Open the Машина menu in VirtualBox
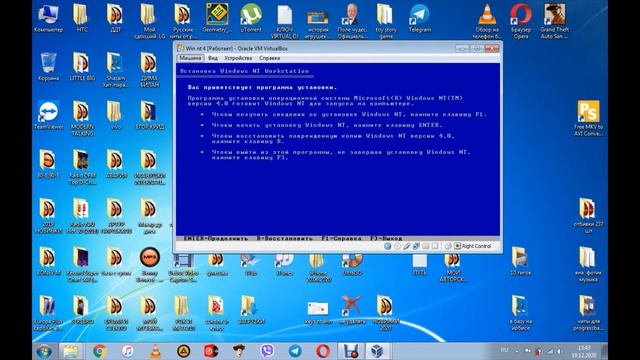 [x=190, y=58]
